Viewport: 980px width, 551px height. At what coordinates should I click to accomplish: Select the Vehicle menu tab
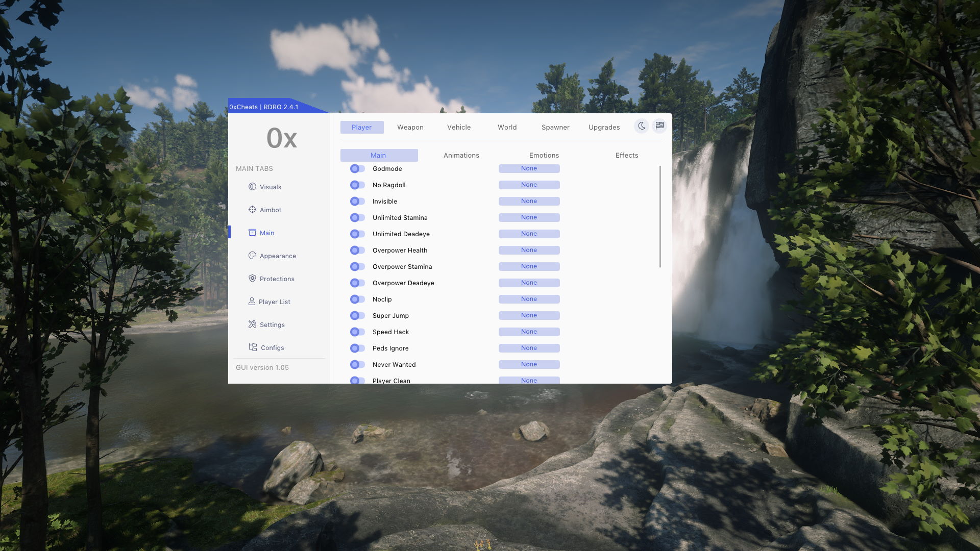459,127
